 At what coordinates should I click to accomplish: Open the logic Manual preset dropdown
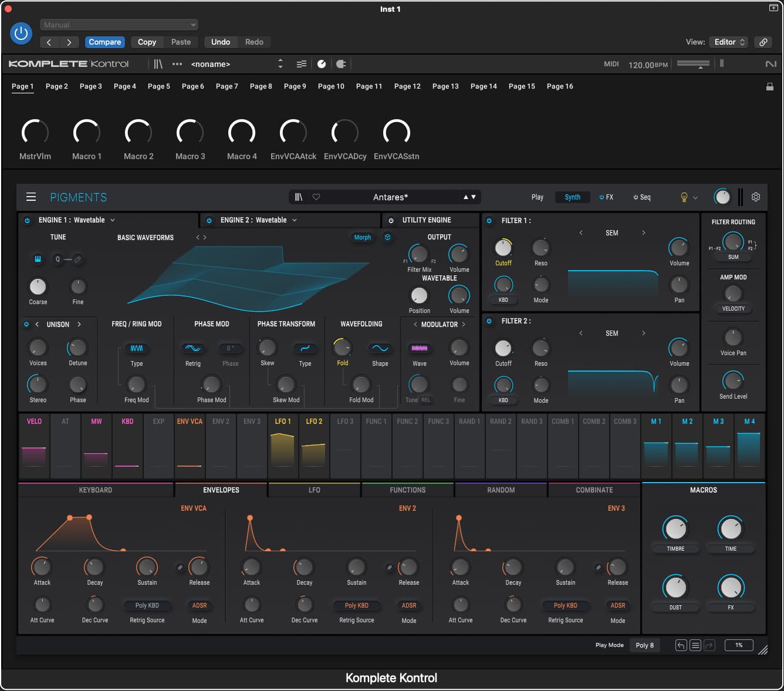coord(119,25)
